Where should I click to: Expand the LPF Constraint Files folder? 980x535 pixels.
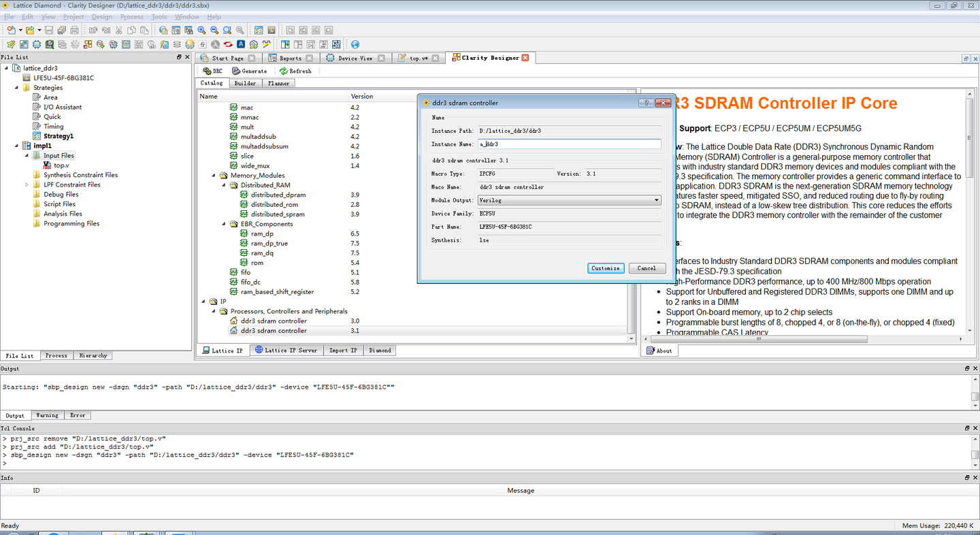[27, 184]
